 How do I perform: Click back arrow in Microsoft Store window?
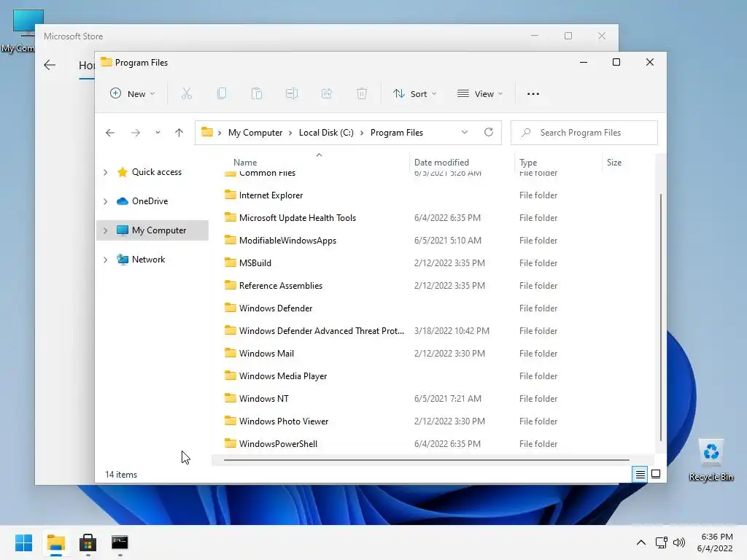(50, 65)
